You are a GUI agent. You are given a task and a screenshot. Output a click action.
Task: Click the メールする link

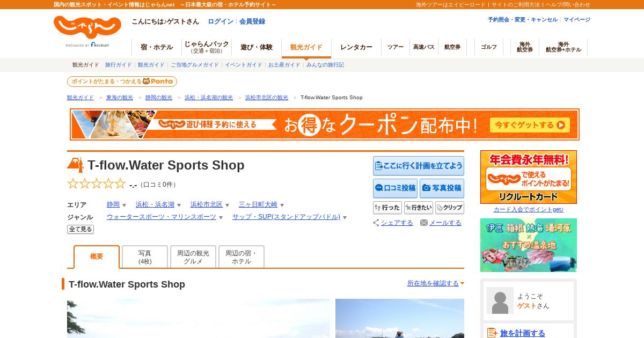445,223
